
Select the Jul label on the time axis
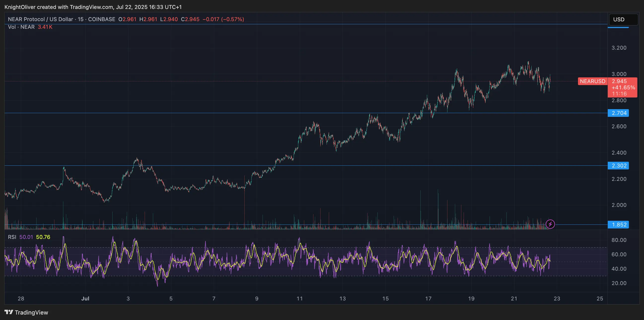(x=86, y=298)
